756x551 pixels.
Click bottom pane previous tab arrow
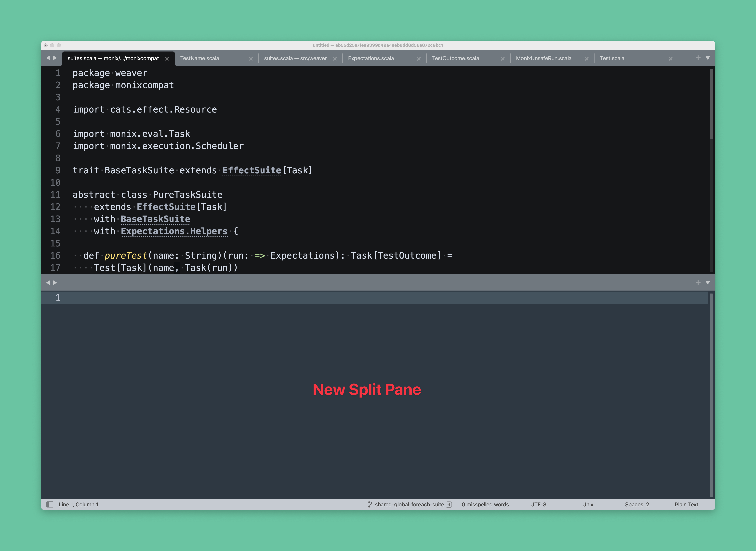[x=48, y=282]
